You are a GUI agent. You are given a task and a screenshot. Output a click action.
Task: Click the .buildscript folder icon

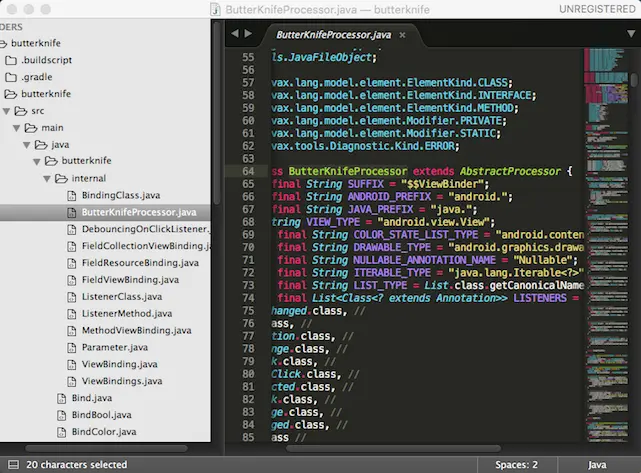coord(11,61)
